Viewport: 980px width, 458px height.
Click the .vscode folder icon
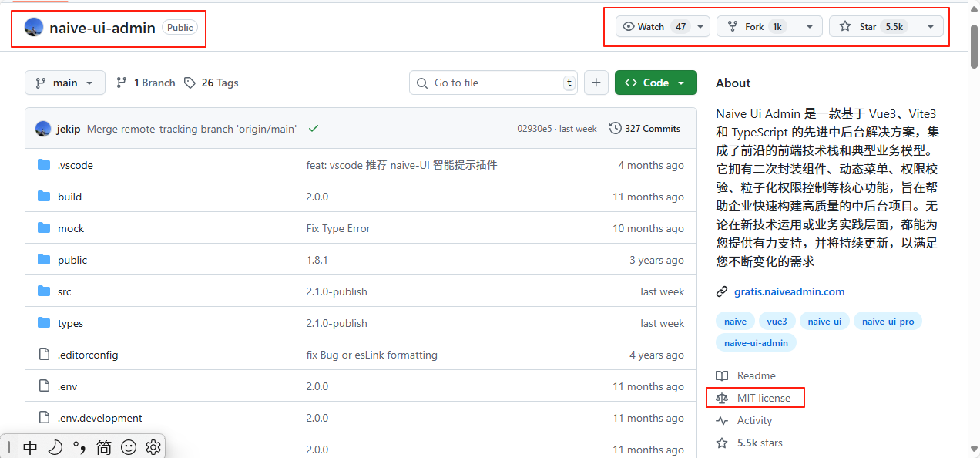point(44,164)
